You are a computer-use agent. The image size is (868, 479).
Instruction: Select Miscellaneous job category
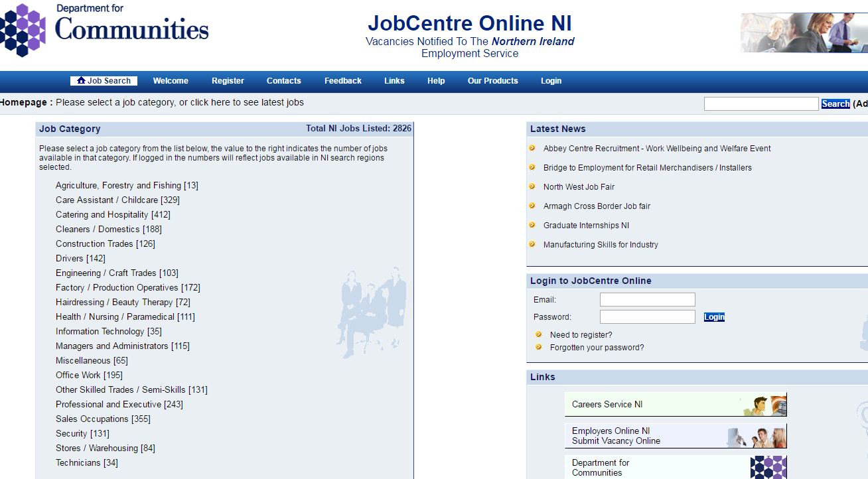tap(92, 360)
